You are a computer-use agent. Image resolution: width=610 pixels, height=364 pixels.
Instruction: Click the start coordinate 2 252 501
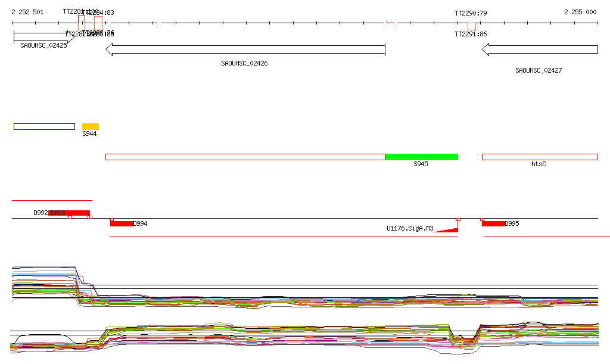[x=27, y=12]
